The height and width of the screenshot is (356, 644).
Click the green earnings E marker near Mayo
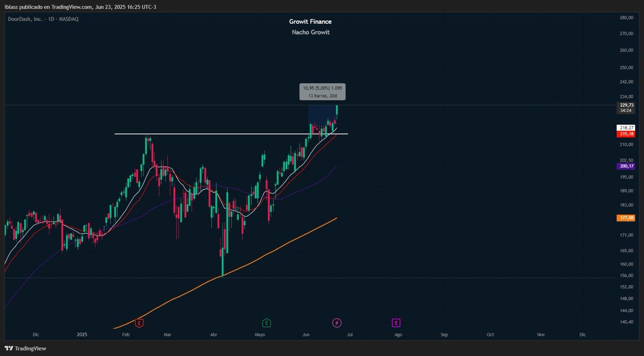[x=266, y=323]
